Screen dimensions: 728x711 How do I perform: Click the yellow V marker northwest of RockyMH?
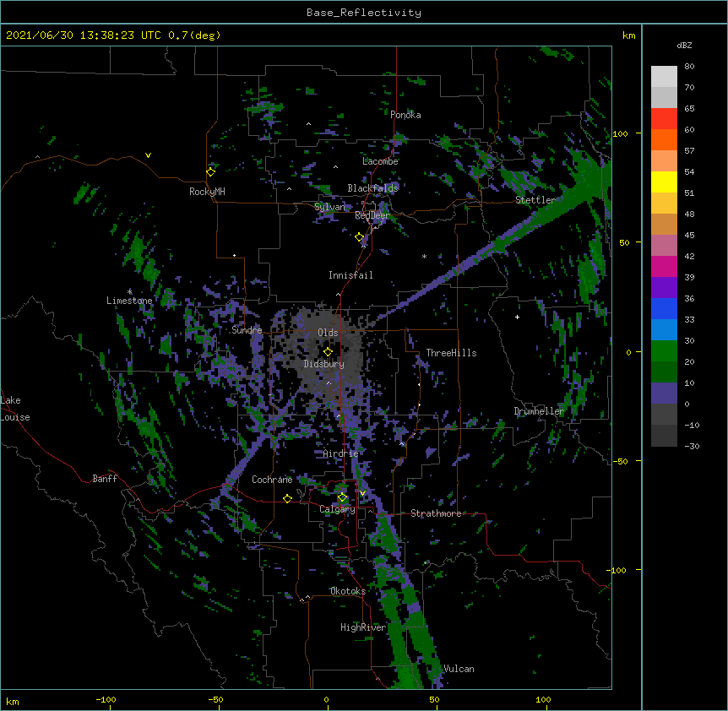[148, 155]
